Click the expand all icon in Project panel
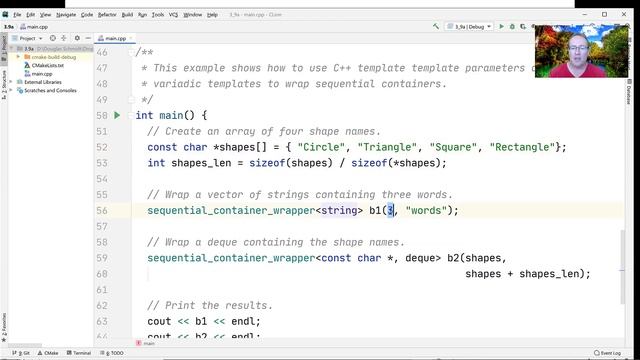 (64, 38)
